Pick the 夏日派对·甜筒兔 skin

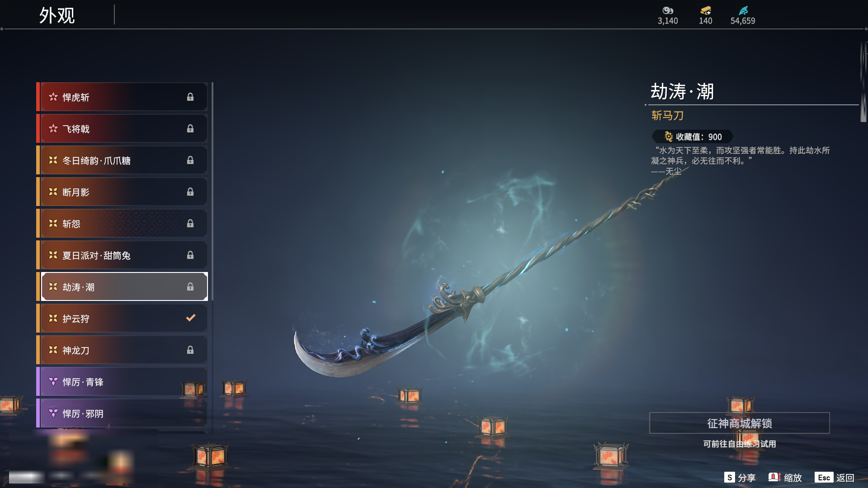[x=122, y=255]
